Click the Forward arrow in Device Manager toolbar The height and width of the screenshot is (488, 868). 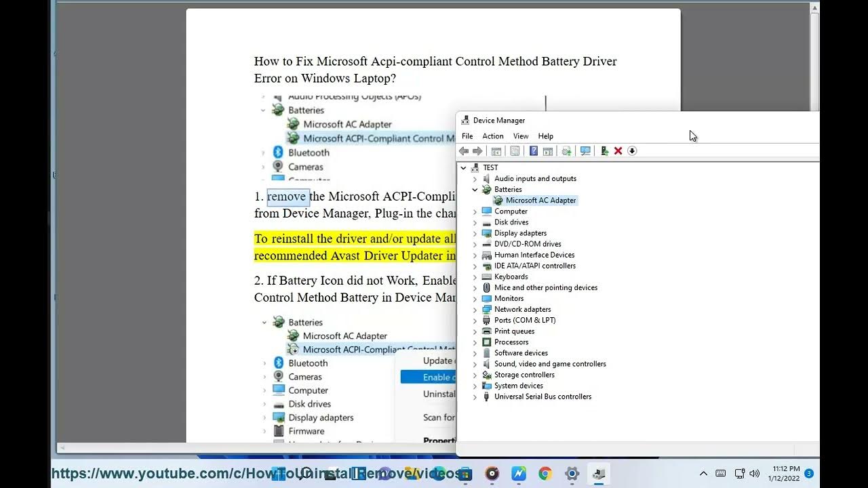tap(477, 151)
